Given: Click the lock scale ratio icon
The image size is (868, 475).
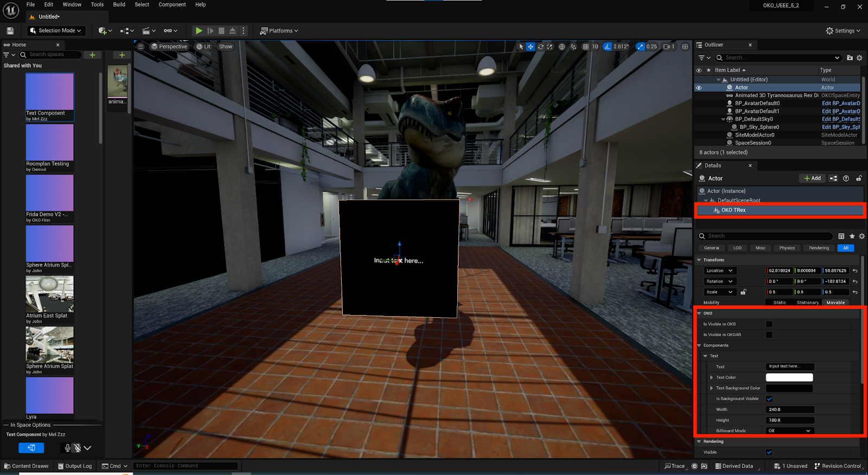Looking at the screenshot, I should (743, 292).
